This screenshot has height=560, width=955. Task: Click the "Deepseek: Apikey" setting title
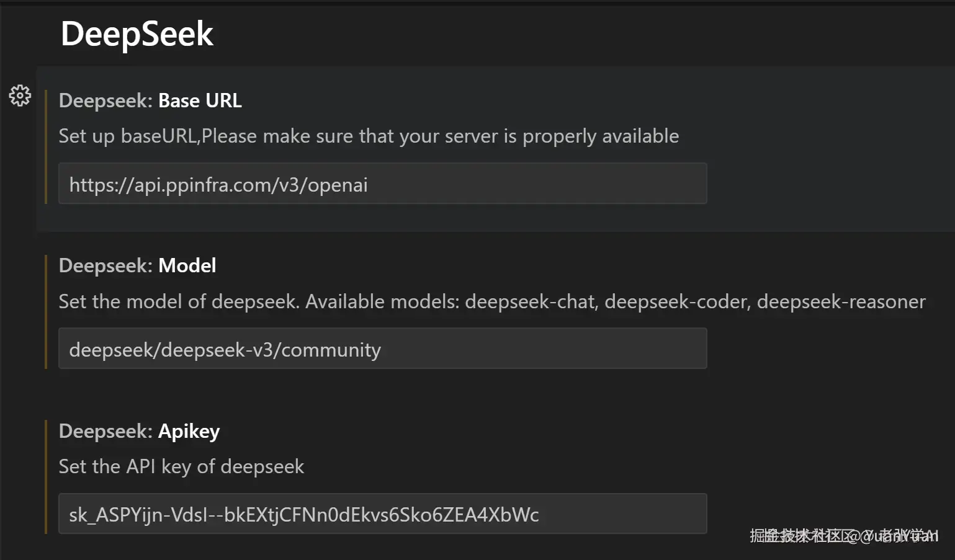(139, 431)
